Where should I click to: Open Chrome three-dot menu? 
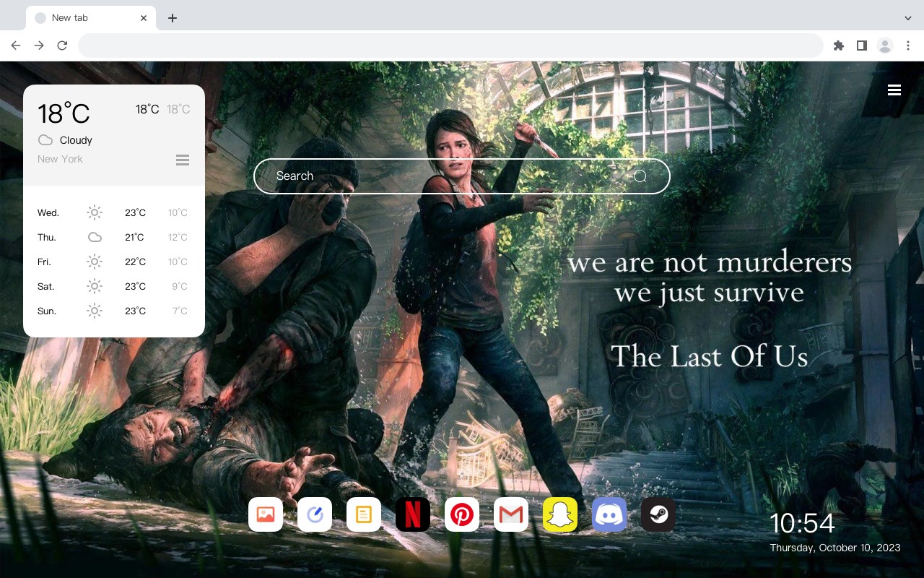(x=908, y=46)
